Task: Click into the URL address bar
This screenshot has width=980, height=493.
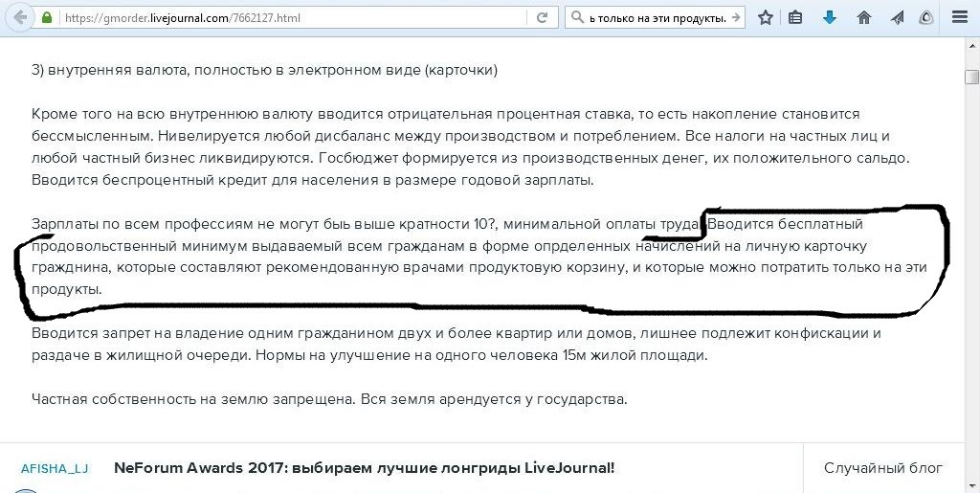Action: [287, 18]
